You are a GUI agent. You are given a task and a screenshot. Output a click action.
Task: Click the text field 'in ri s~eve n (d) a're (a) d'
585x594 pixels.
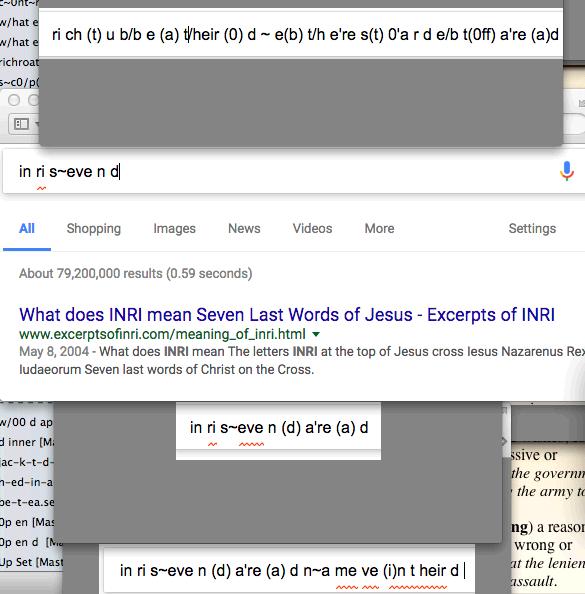point(278,427)
